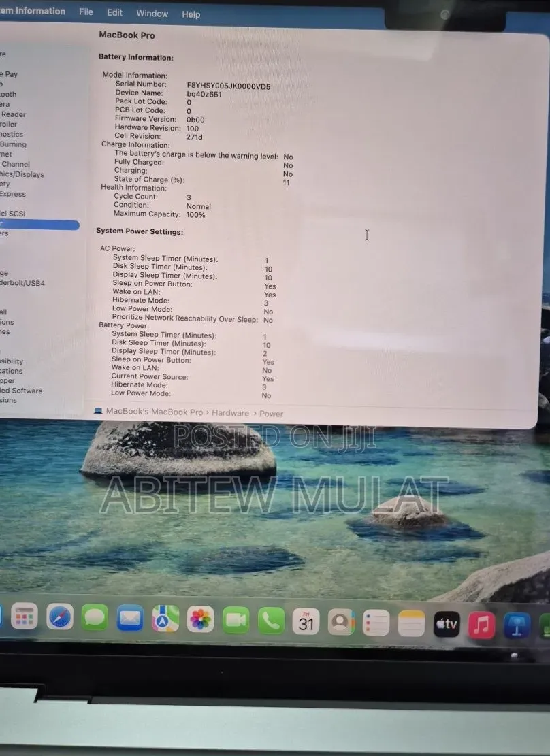Click Prioritize Network Reachability Over Sleep label
550x756 pixels.
tap(184, 318)
